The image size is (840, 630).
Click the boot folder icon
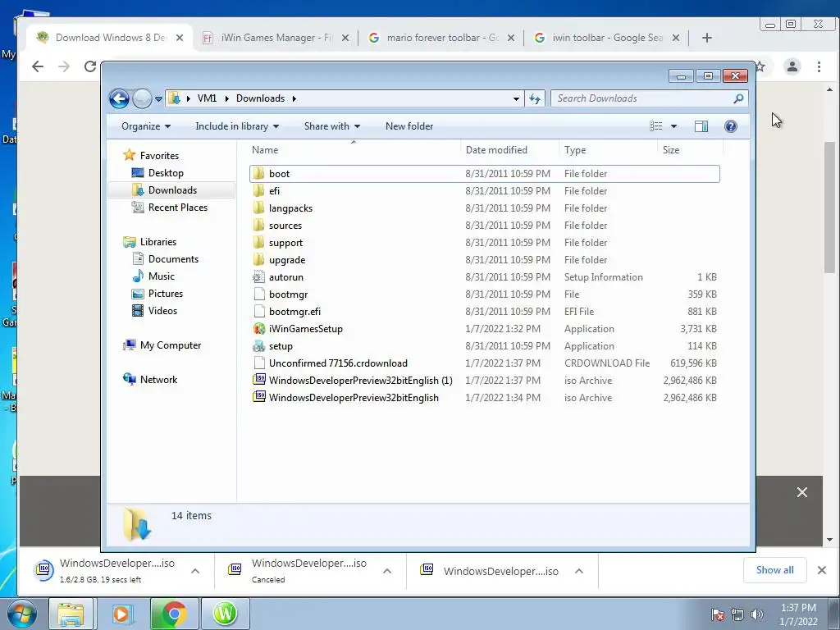click(x=259, y=174)
